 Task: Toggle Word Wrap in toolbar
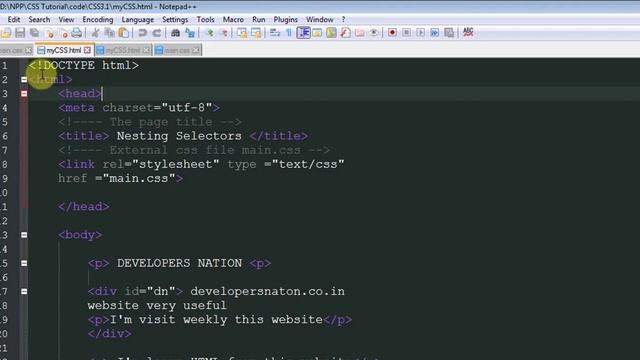(x=275, y=33)
